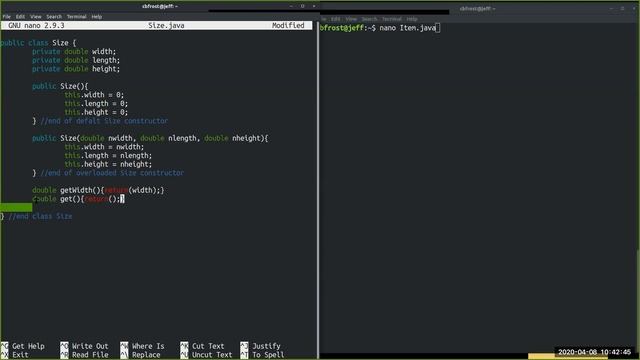
Task: Click the 'this.height = 0;' line
Action: pos(96,112)
